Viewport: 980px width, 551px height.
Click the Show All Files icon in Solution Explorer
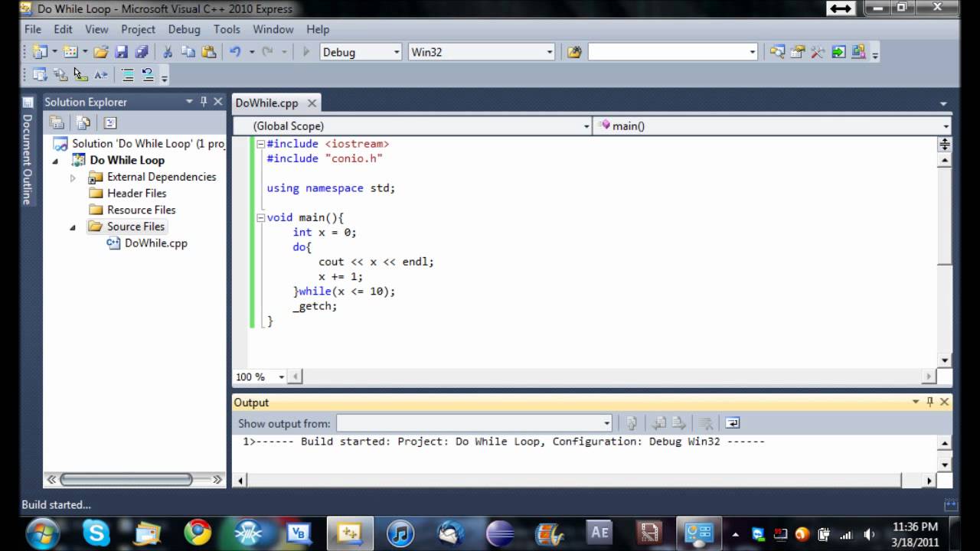coord(83,122)
